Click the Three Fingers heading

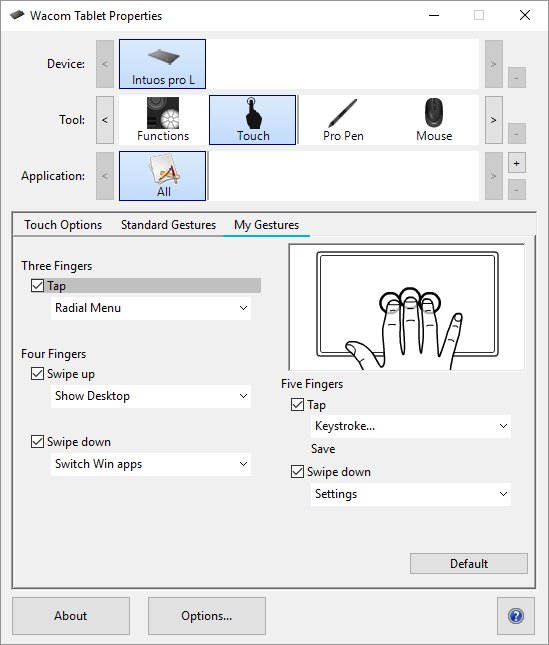click(x=57, y=266)
